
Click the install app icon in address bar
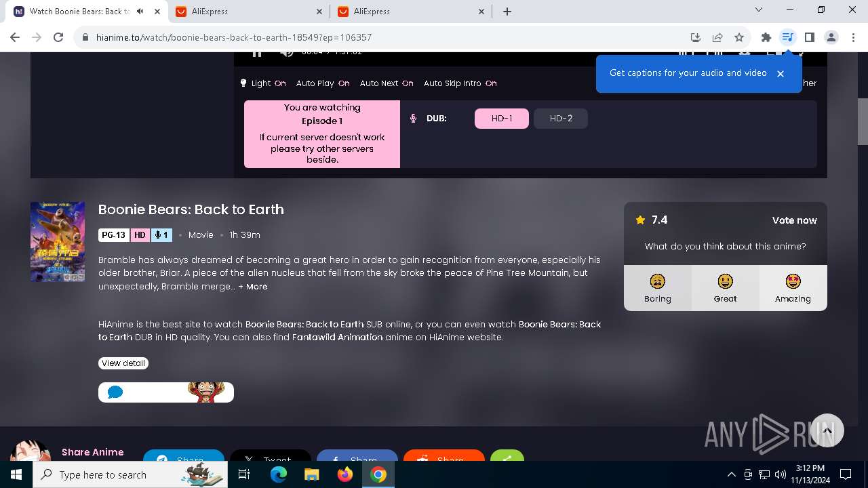tap(696, 37)
